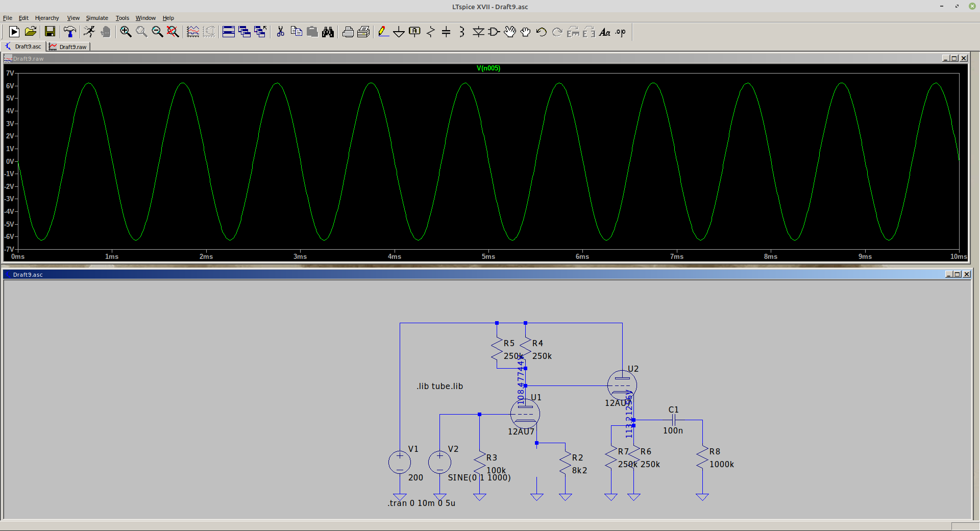
Task: Open the Help menu
Action: pyautogui.click(x=168, y=18)
